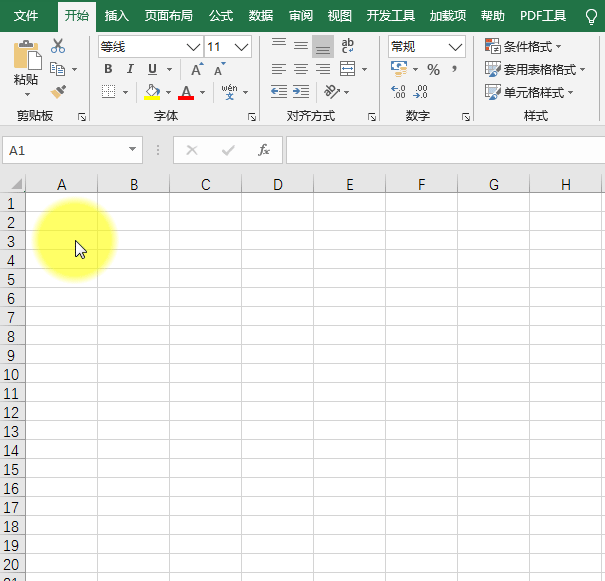The height and width of the screenshot is (581, 605).
Task: Apply comma style number format
Action: click(x=455, y=69)
